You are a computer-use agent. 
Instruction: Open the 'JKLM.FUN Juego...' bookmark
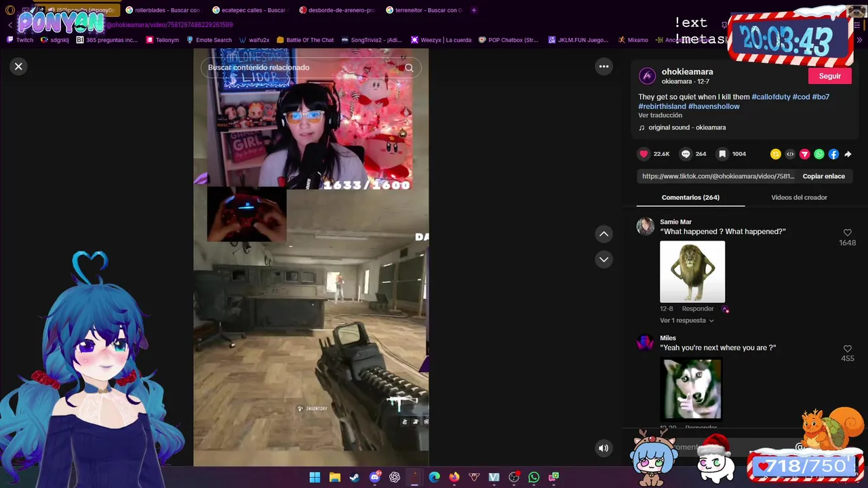click(578, 40)
